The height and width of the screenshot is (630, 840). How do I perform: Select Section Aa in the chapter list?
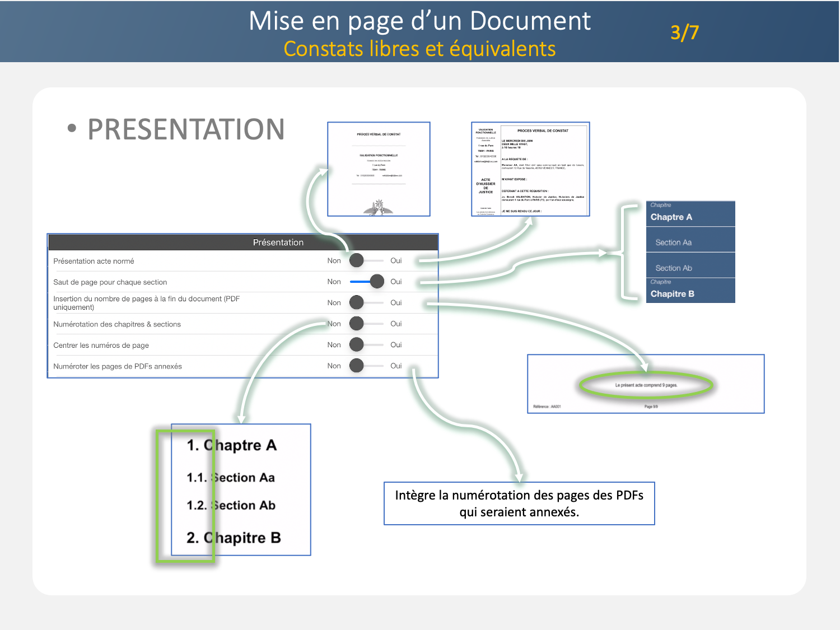[690, 242]
